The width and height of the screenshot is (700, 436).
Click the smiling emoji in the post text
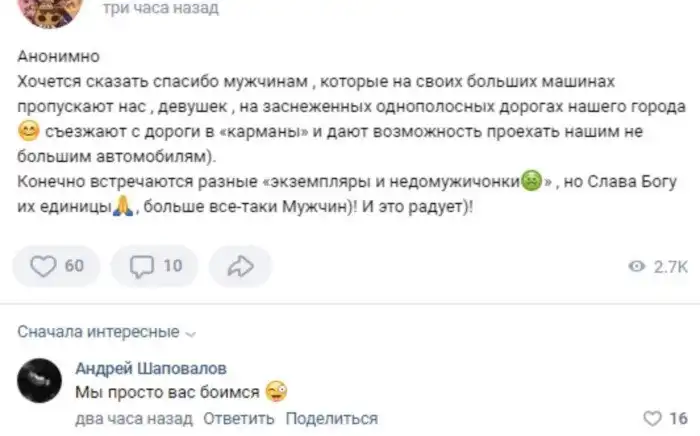click(x=28, y=133)
